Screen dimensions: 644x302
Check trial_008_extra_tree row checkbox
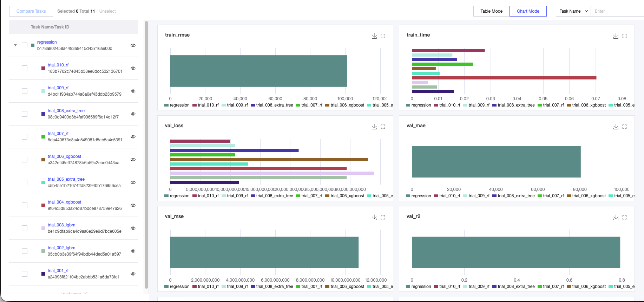point(25,114)
